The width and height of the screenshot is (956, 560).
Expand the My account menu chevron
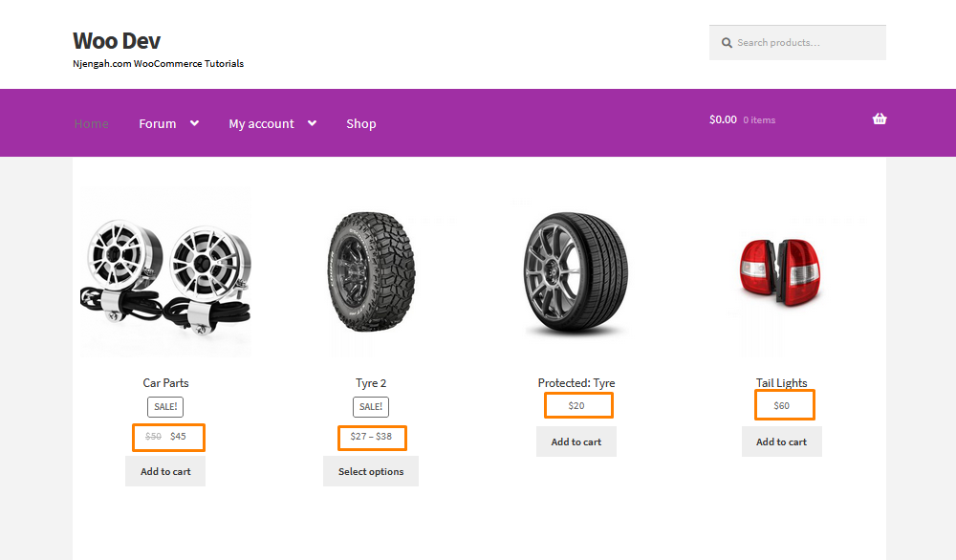pos(313,123)
